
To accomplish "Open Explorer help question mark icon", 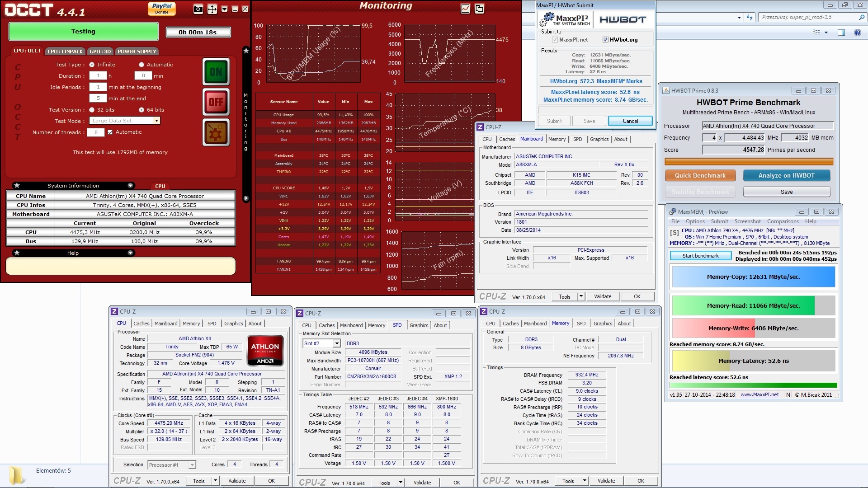I will (x=857, y=33).
